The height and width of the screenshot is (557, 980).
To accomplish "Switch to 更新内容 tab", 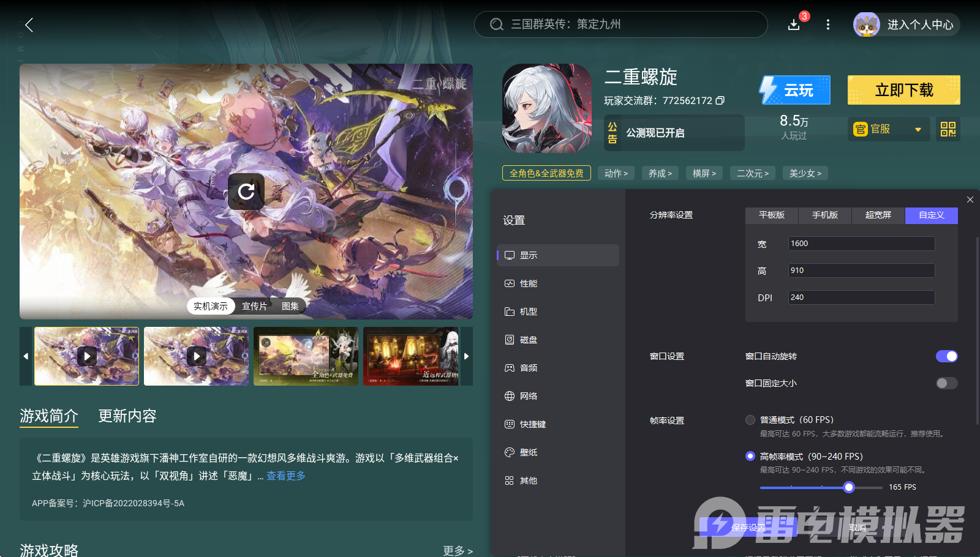I will click(127, 416).
